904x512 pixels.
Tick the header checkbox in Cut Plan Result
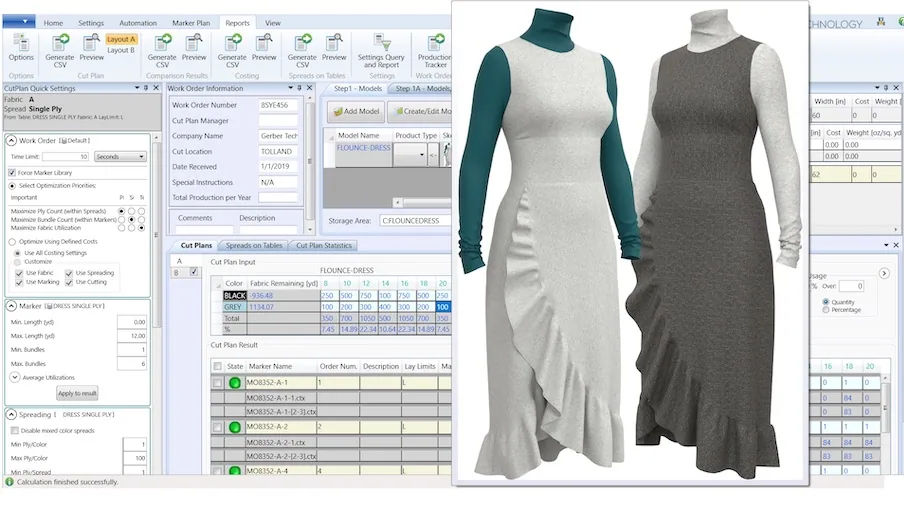click(217, 366)
